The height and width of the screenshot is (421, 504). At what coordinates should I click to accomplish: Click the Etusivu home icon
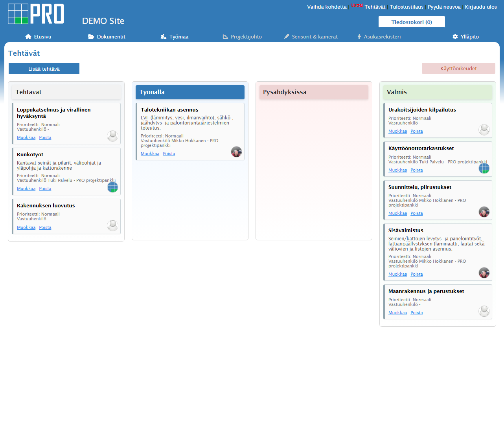pos(28,37)
